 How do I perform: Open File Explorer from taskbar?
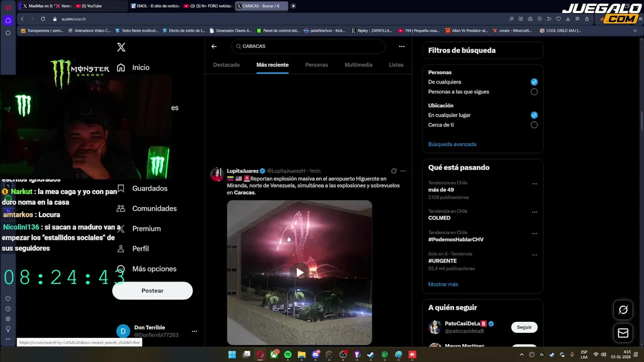pyautogui.click(x=302, y=354)
